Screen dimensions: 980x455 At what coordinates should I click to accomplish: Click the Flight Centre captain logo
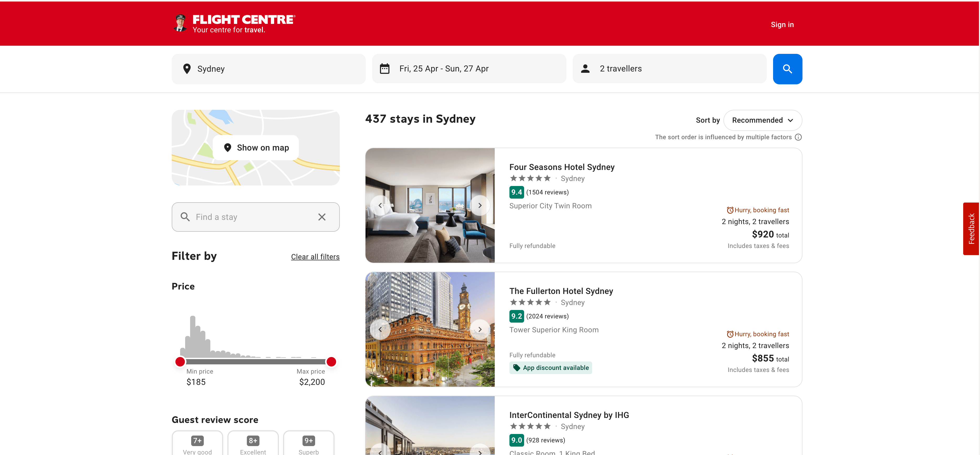(x=180, y=24)
